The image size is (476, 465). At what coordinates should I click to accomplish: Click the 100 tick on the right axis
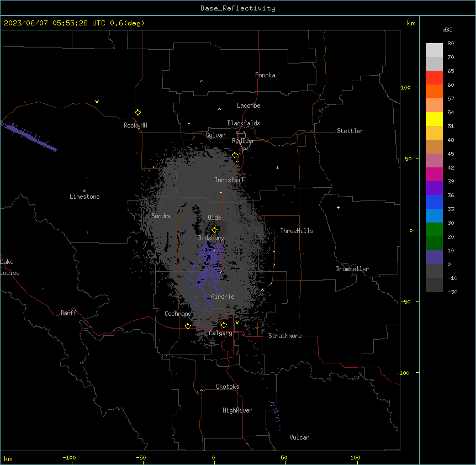[x=405, y=87]
